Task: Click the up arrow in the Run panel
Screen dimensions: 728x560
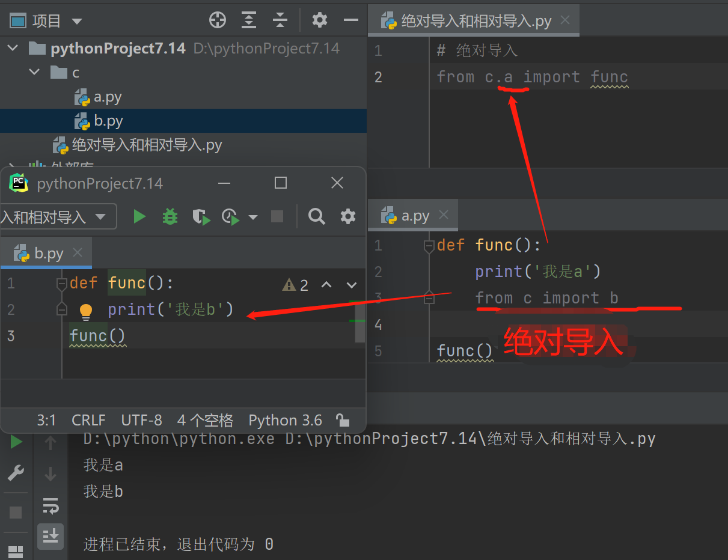Action: 50,443
